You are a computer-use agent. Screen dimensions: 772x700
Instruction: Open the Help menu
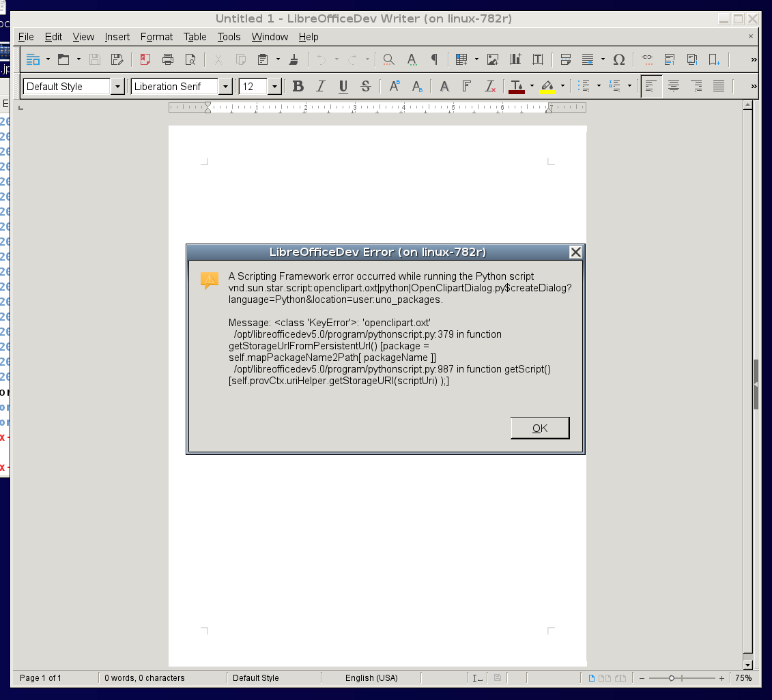coord(309,37)
